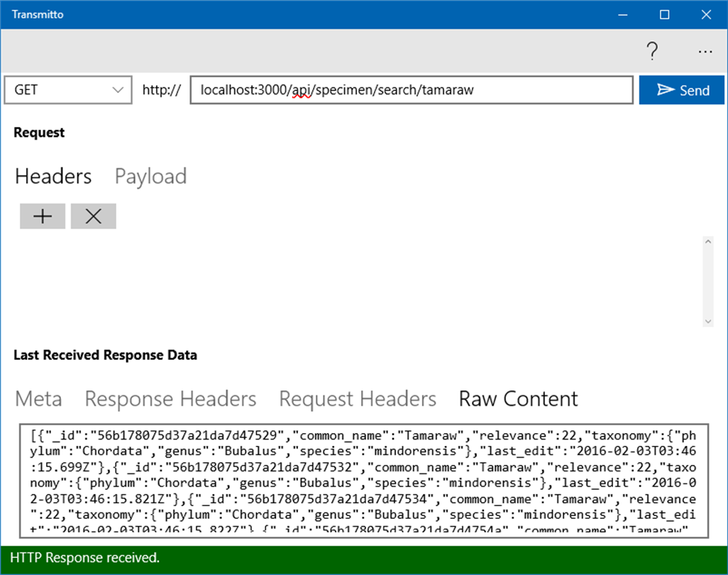Switch to the Payload tab
The image size is (728, 575).
click(x=150, y=177)
